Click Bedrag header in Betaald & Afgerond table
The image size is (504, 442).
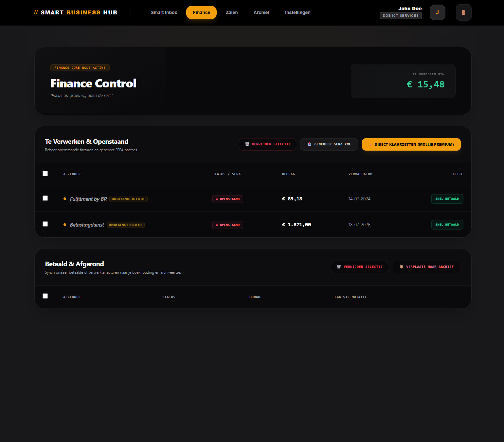pyautogui.click(x=255, y=297)
